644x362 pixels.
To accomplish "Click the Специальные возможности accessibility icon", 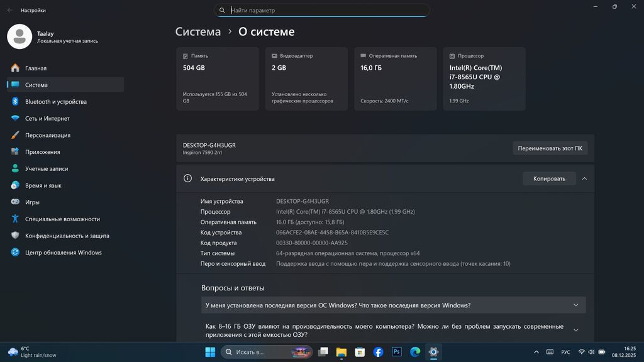I will [15, 219].
